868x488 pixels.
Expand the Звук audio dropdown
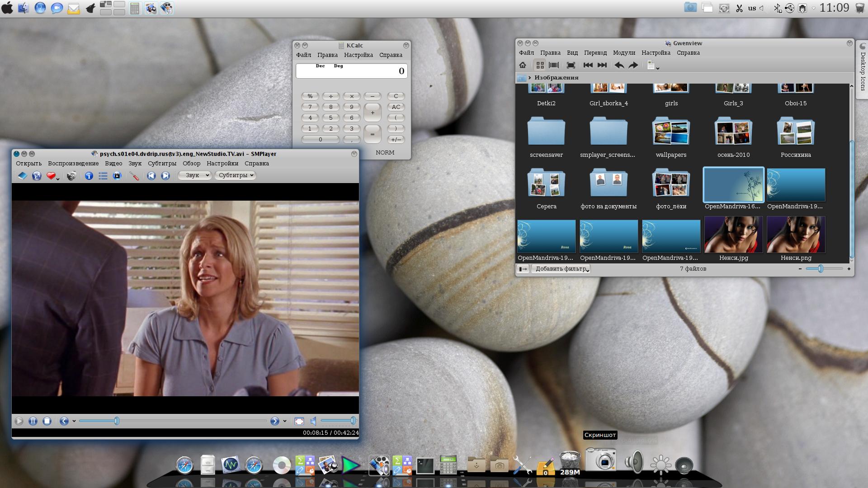(195, 175)
